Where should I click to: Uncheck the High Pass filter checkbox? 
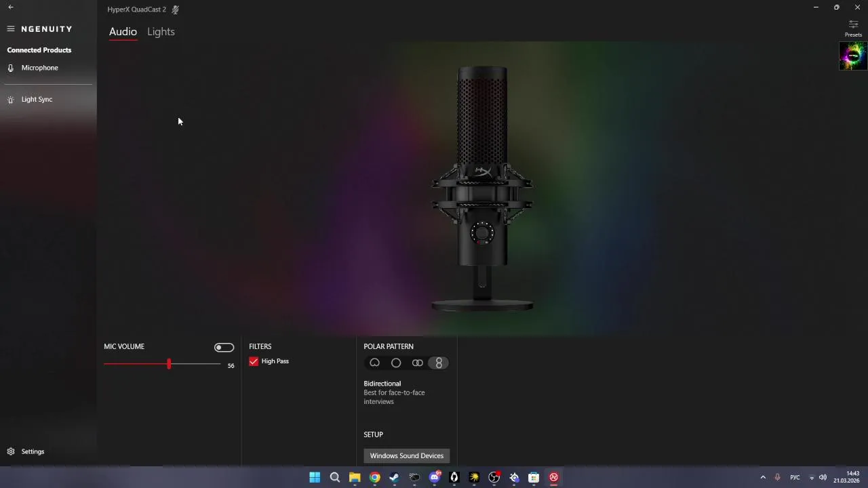(x=254, y=361)
